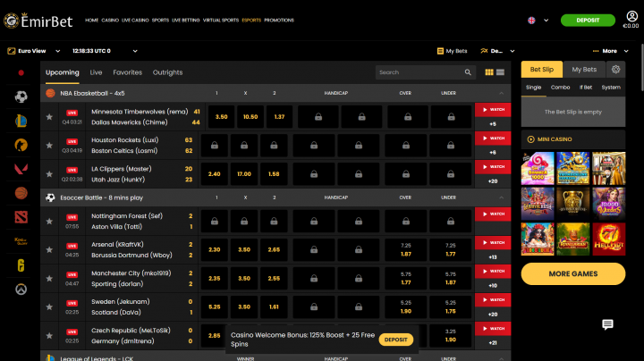Favorite the Manchester City match star
Viewport: 644px width, 361px height.
tap(49, 279)
